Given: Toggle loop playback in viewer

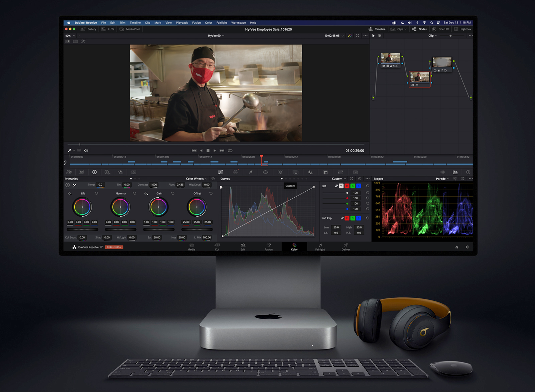Looking at the screenshot, I should click(230, 151).
